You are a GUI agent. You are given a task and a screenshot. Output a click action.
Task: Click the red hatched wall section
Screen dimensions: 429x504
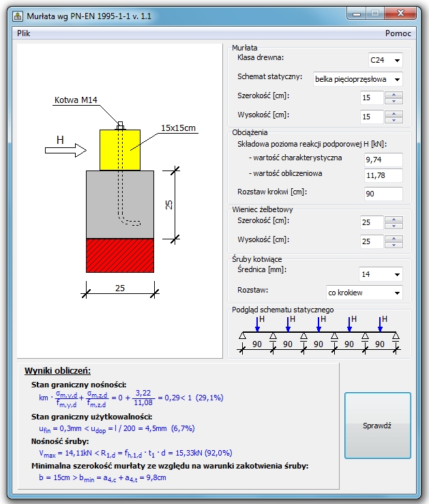pos(119,254)
